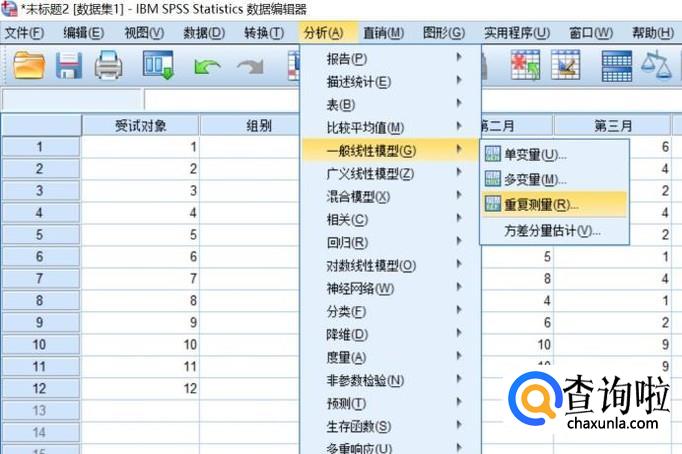Select 重复测量(R) from the submenu
The height and width of the screenshot is (454, 682).
(x=539, y=204)
